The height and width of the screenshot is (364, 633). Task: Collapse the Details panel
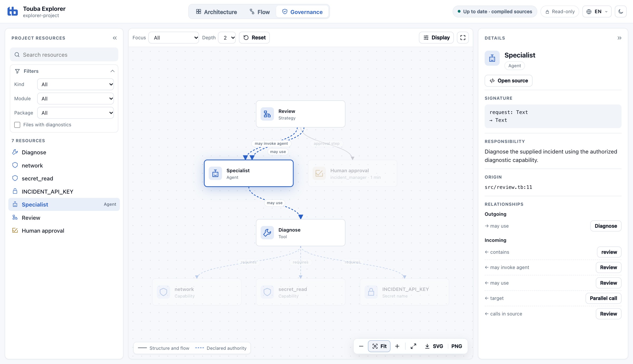pos(619,38)
